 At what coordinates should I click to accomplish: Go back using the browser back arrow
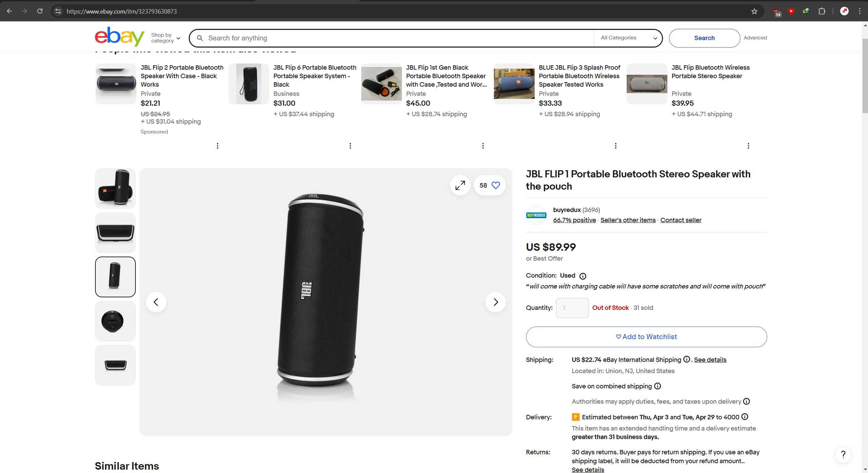coord(10,11)
